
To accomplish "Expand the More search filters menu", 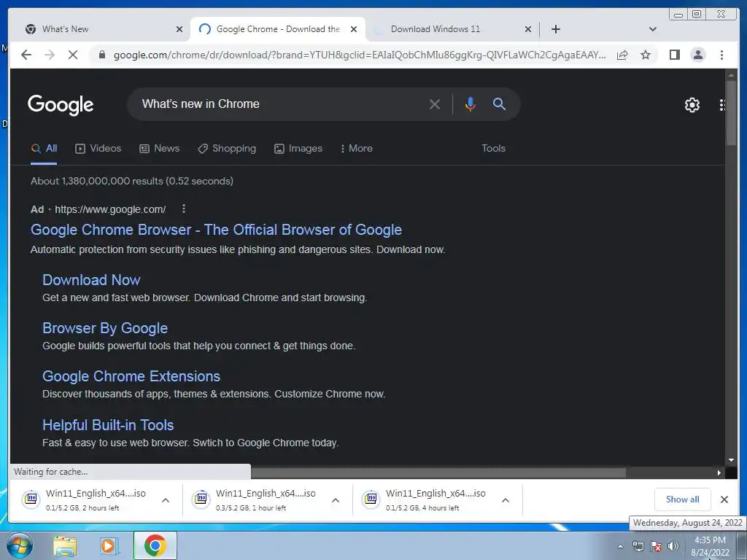I will 356,149.
